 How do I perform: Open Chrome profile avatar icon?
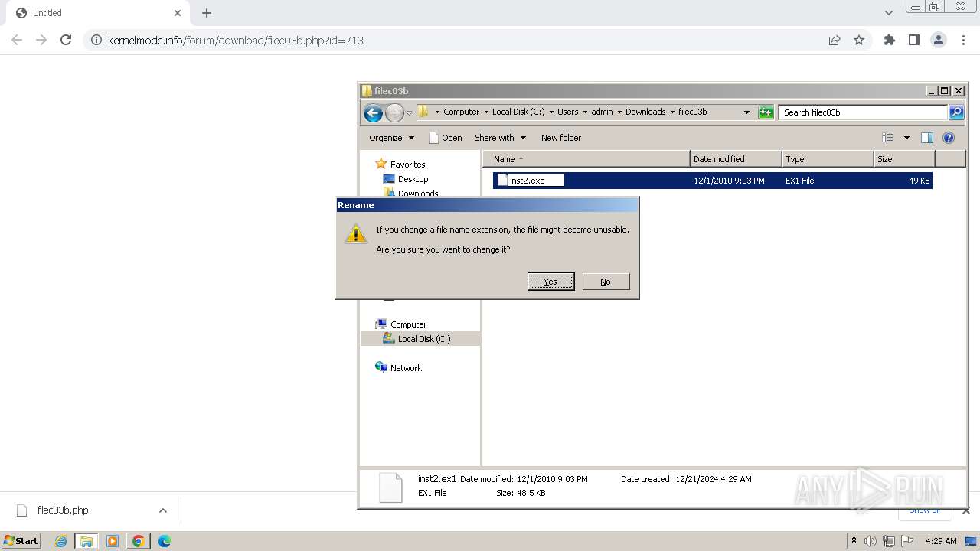(x=938, y=40)
